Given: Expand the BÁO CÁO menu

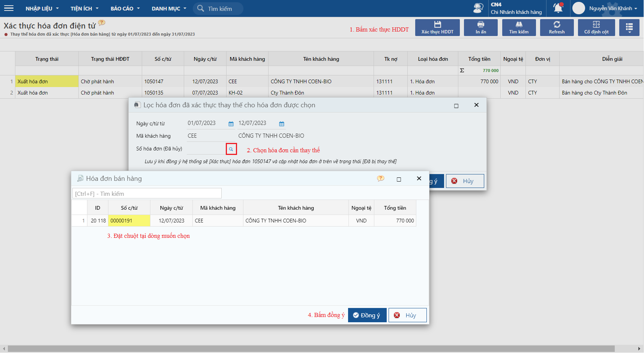Looking at the screenshot, I should 125,8.
